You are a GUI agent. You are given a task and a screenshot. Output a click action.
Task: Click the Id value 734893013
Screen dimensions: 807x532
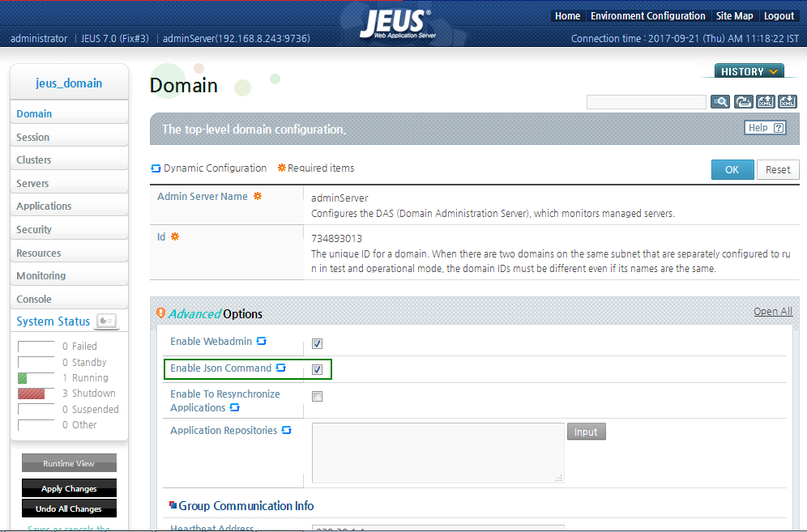(336, 238)
